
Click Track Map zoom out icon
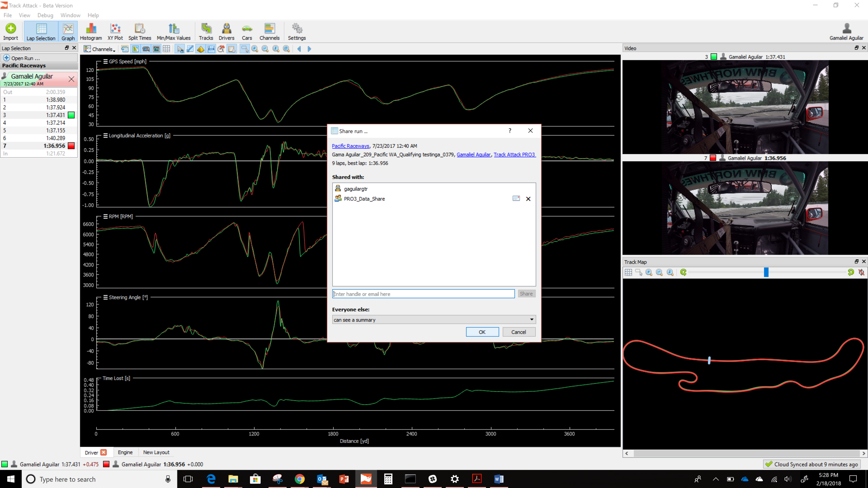(659, 272)
